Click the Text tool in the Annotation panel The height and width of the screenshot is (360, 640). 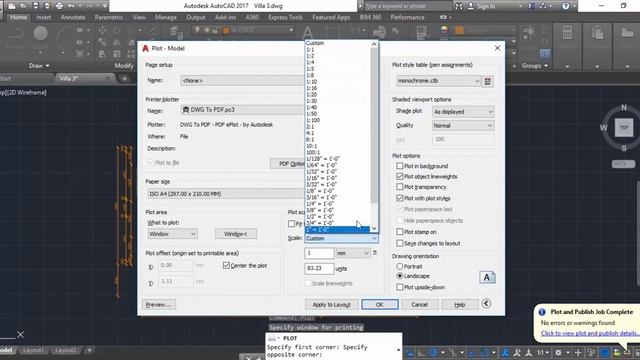point(307,33)
